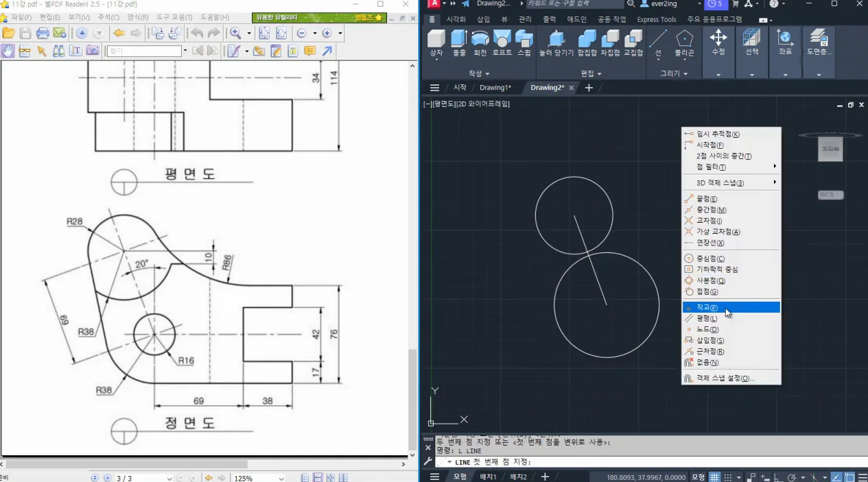
Task: Select the Union (합집합) tool
Action: pos(587,43)
